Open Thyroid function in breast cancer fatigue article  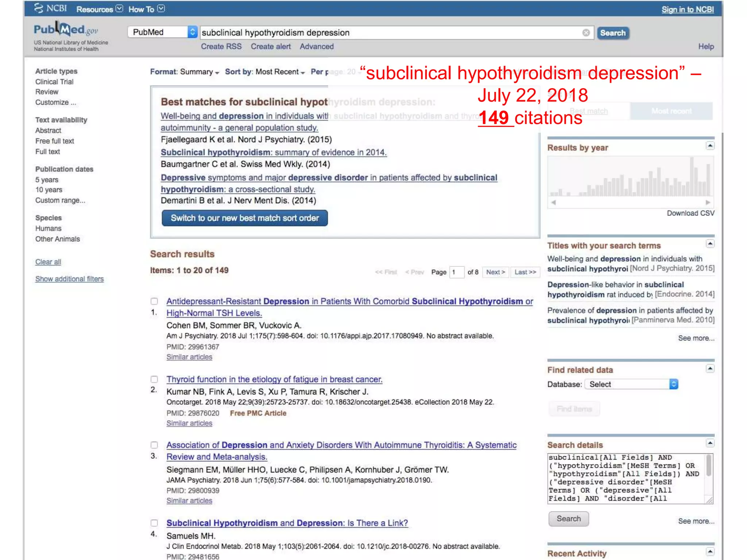(274, 380)
